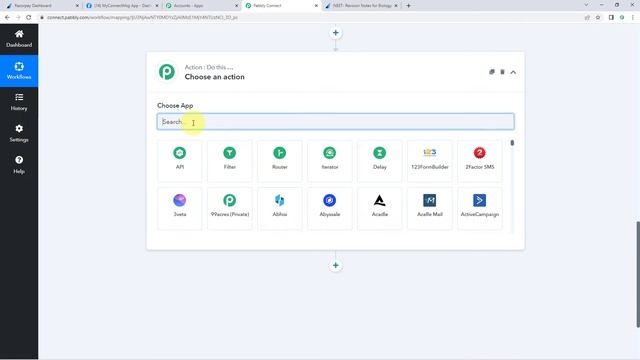This screenshot has width=640, height=360.
Task: Click the Choose App search field
Action: pos(336,122)
